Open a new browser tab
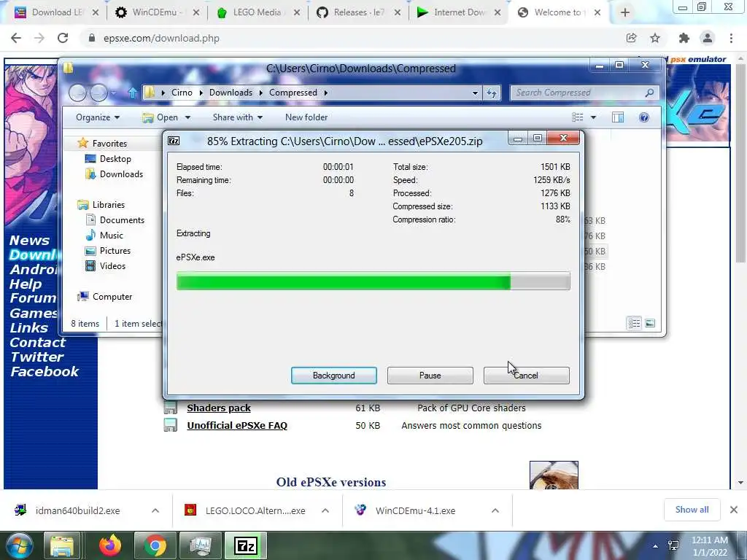This screenshot has height=560, width=747. pos(624,12)
